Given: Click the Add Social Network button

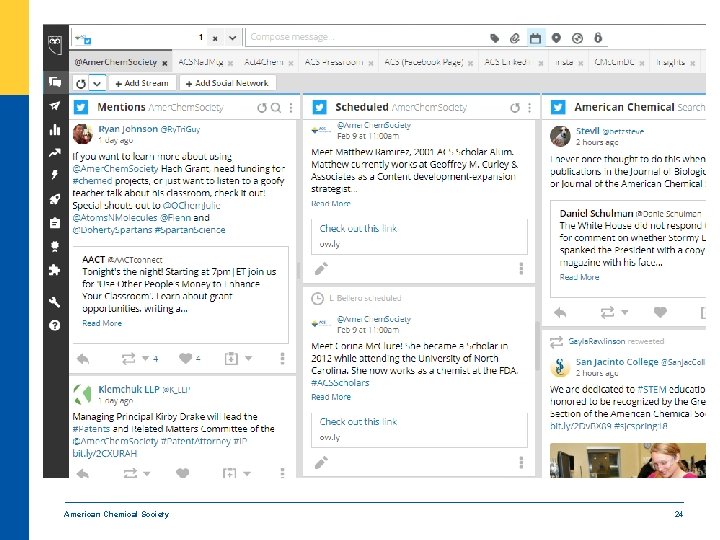Looking at the screenshot, I should tap(227, 83).
